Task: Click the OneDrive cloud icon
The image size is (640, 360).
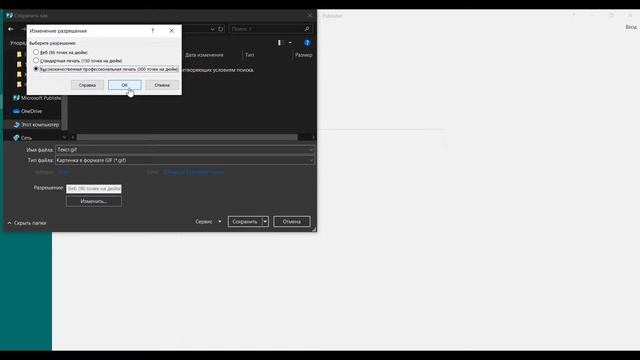Action: click(16, 111)
